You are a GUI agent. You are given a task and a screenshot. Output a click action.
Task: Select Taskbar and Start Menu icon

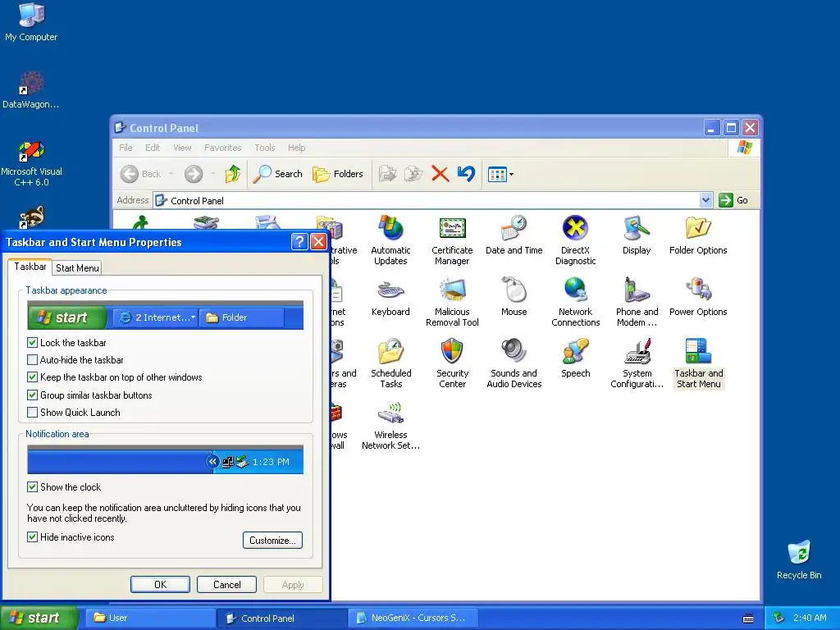[x=698, y=363]
